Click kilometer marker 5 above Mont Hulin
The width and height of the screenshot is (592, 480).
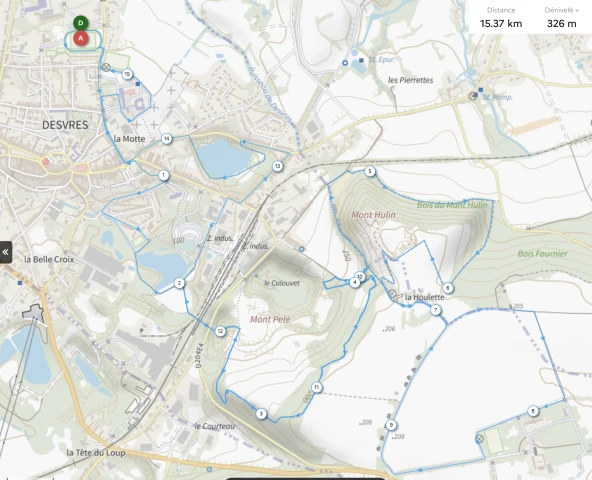(x=370, y=171)
